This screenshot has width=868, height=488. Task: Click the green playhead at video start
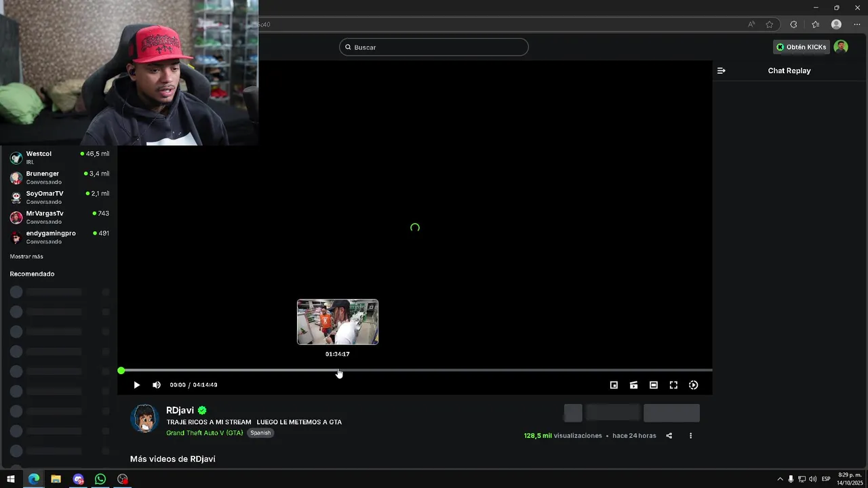pyautogui.click(x=121, y=371)
